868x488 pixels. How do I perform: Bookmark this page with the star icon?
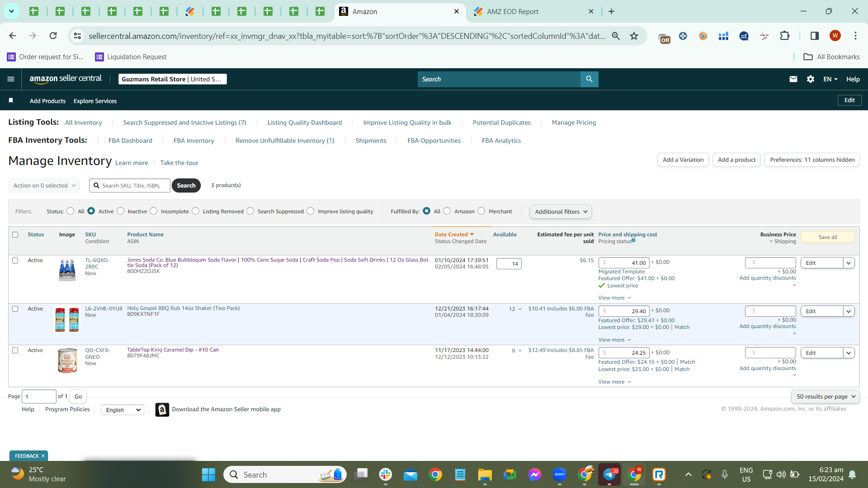pyautogui.click(x=634, y=36)
